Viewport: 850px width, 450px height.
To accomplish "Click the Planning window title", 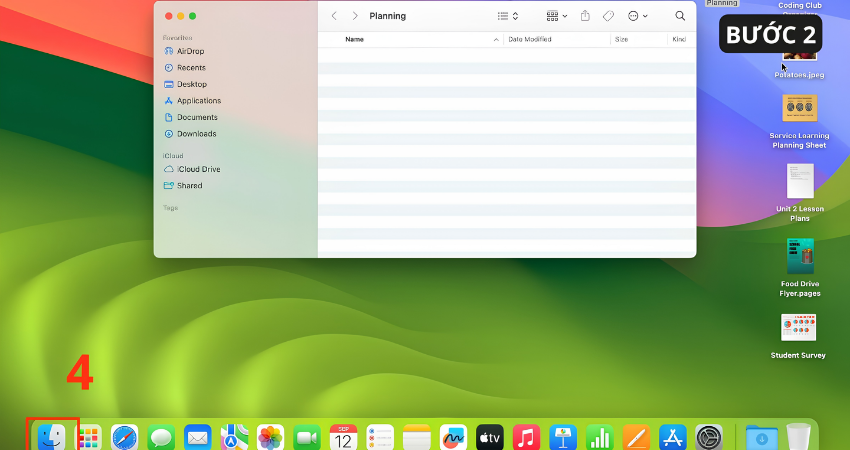I will [x=388, y=16].
